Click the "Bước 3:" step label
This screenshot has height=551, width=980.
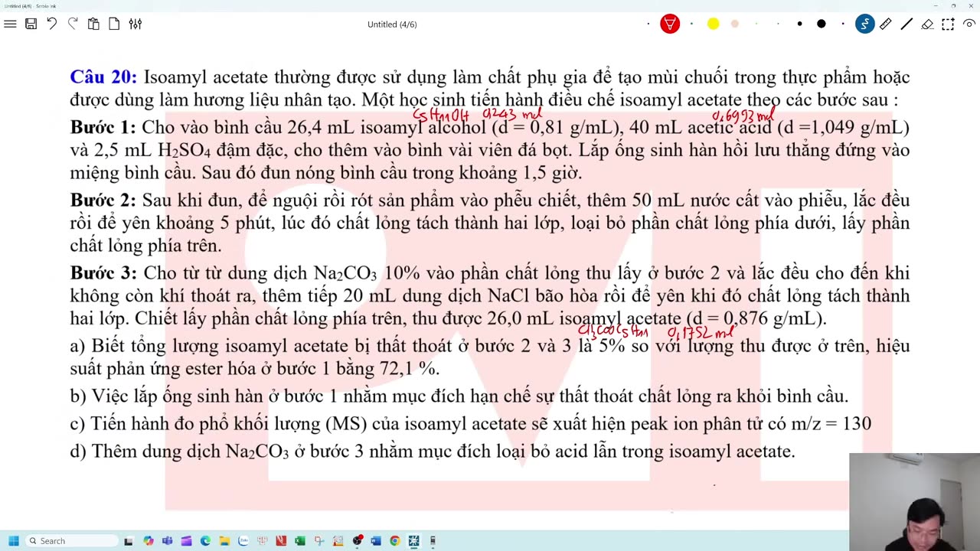pyautogui.click(x=103, y=273)
